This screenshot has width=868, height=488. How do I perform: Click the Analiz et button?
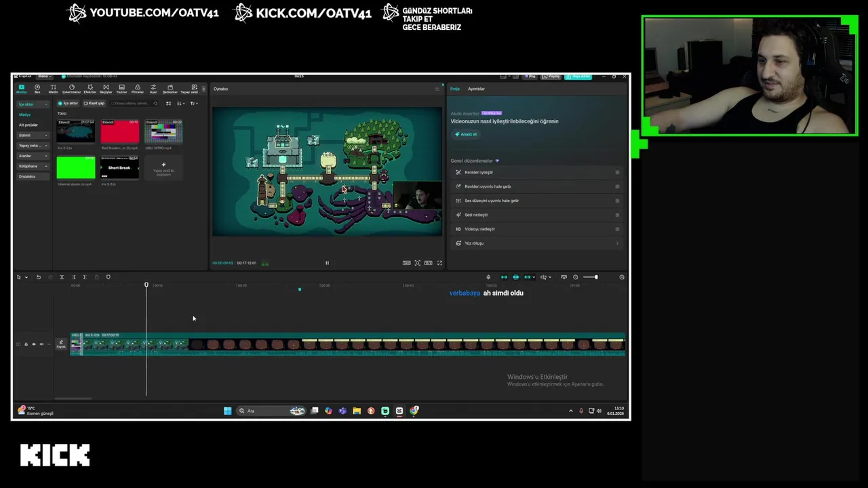466,134
